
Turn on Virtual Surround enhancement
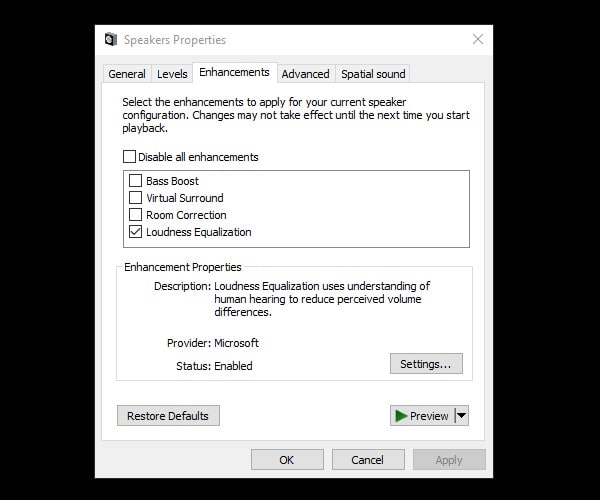[x=136, y=198]
